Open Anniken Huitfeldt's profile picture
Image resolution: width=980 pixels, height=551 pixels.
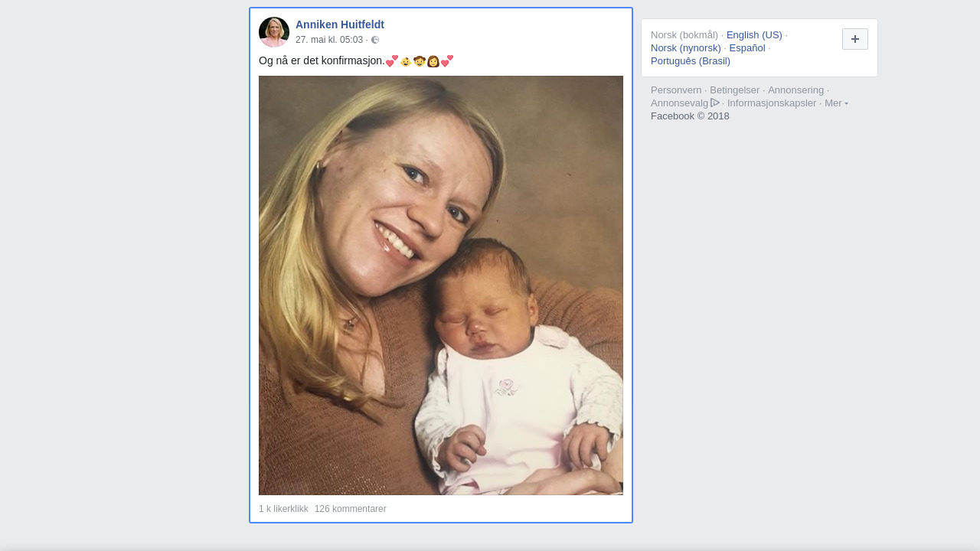(x=274, y=32)
